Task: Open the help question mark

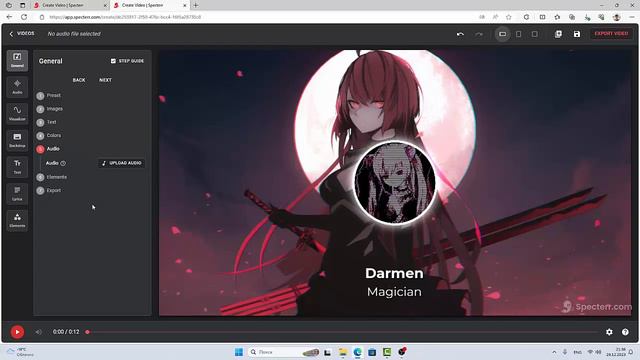Action: pos(625,332)
